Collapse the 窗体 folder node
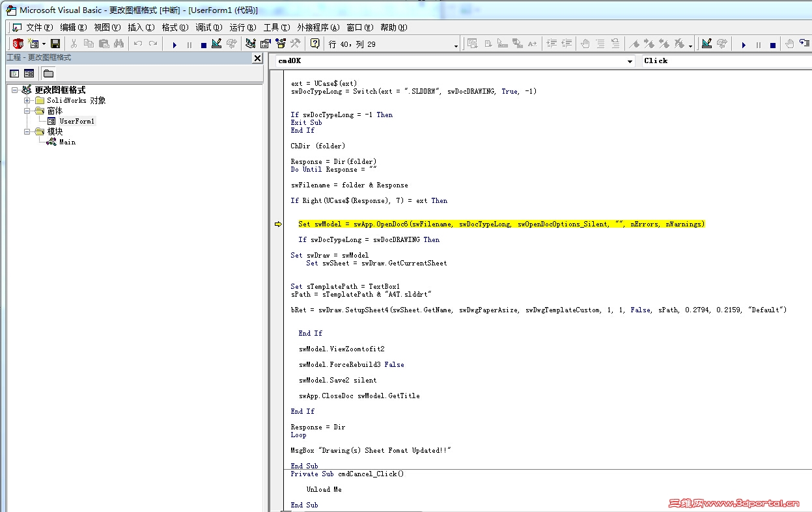Image resolution: width=812 pixels, height=512 pixels. coord(27,111)
